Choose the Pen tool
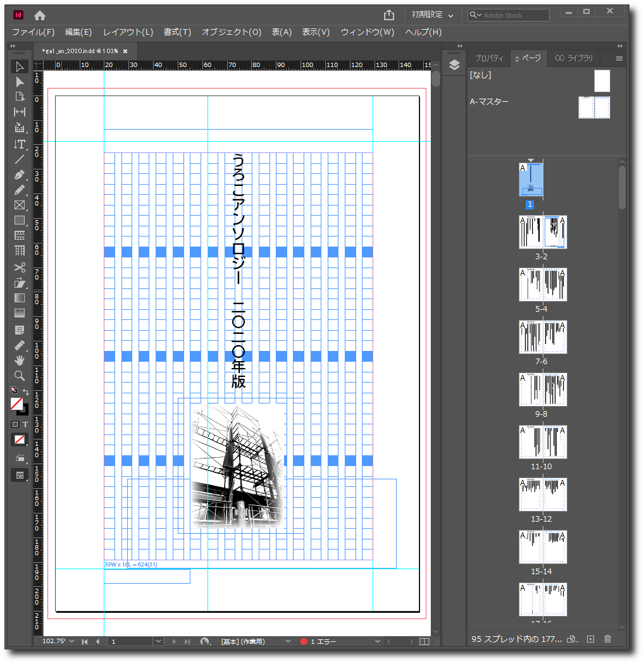 click(20, 175)
